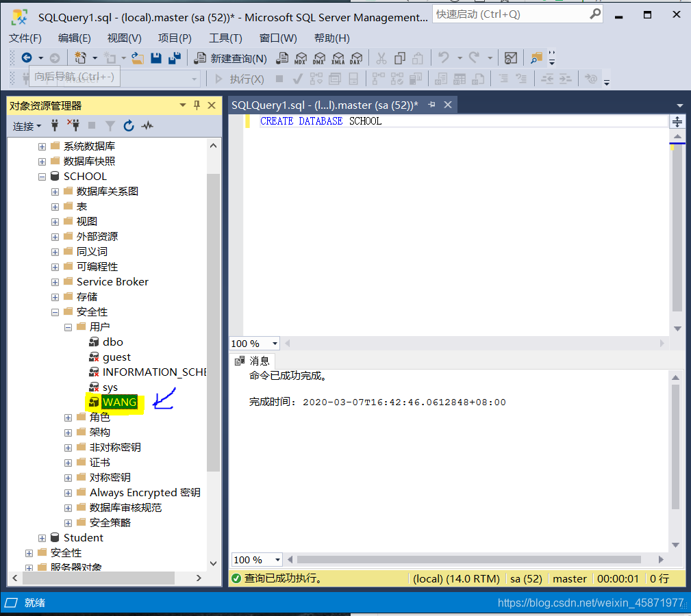Image resolution: width=691 pixels, height=616 pixels.
Task: Click the 执行(X) execute button
Action: (x=239, y=79)
